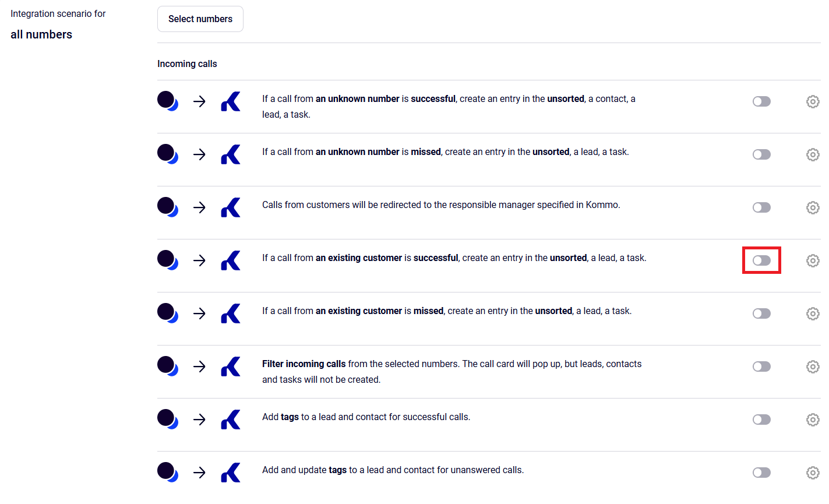Viewport: 829px width, 504px height.
Task: Toggle tags update for unanswered calls
Action: [761, 473]
